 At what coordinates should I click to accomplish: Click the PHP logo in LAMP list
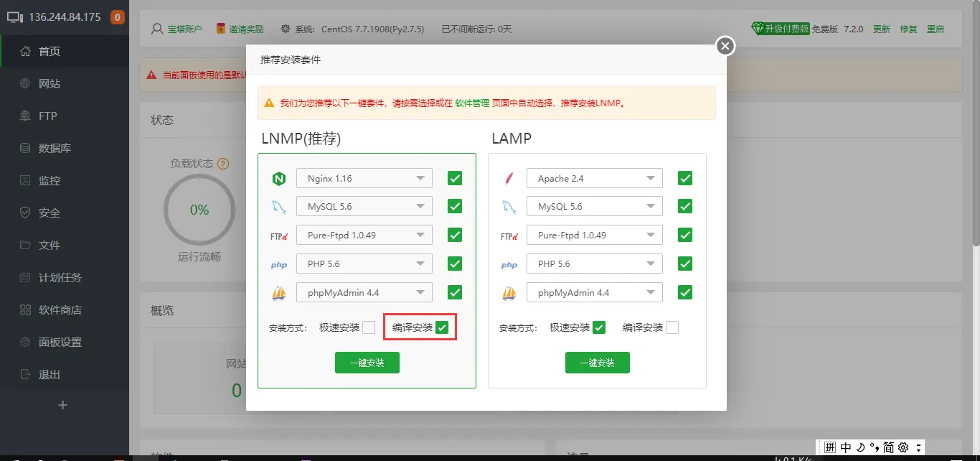pyautogui.click(x=509, y=265)
